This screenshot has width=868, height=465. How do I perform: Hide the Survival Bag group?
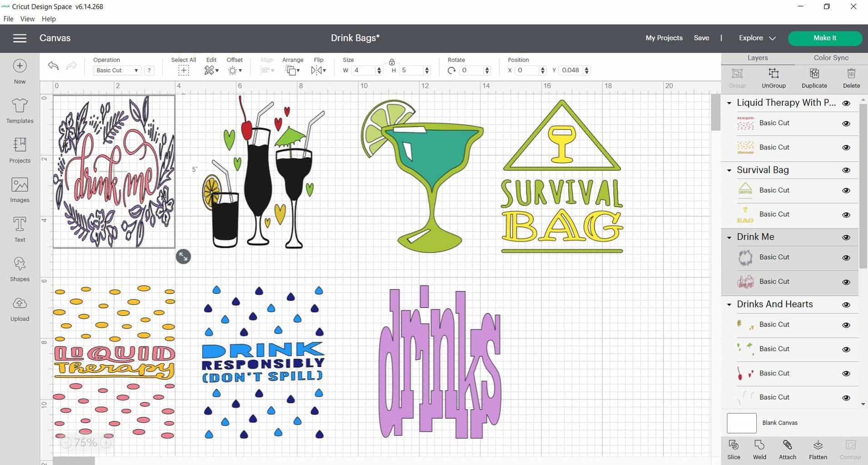(x=846, y=170)
